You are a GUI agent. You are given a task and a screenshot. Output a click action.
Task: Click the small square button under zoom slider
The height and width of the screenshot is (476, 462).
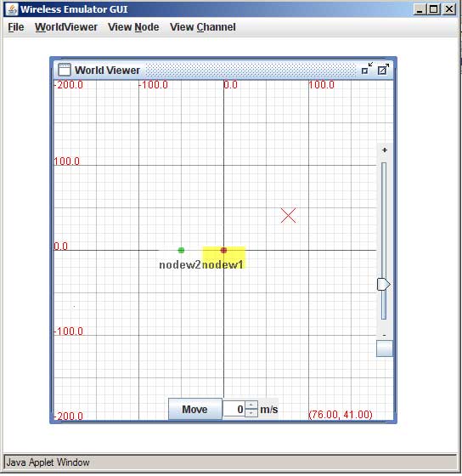click(385, 348)
